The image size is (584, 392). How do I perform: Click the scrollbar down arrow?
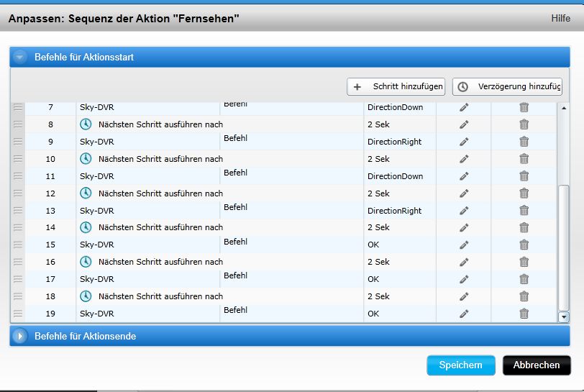point(564,317)
